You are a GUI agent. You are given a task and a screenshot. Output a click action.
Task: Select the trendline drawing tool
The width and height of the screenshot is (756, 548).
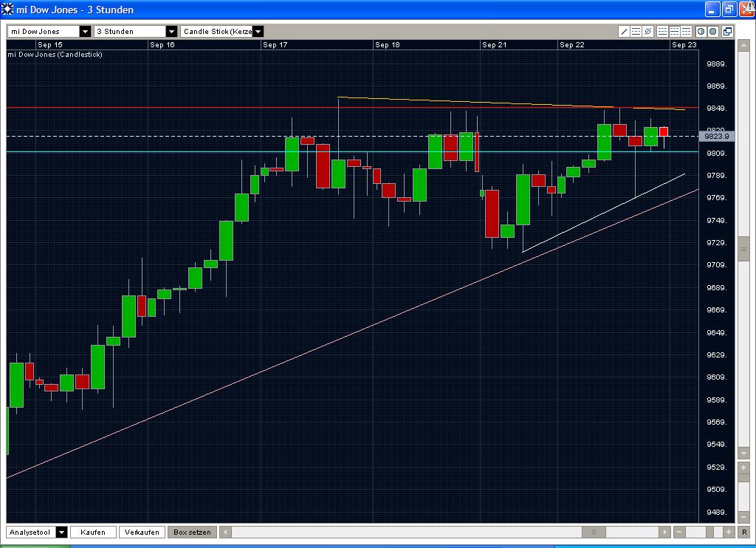click(624, 31)
